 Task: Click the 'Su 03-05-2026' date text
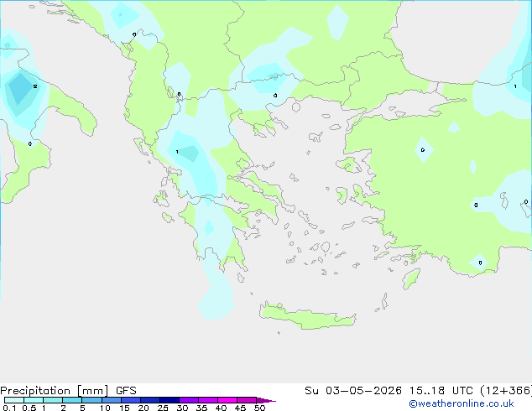point(353,391)
